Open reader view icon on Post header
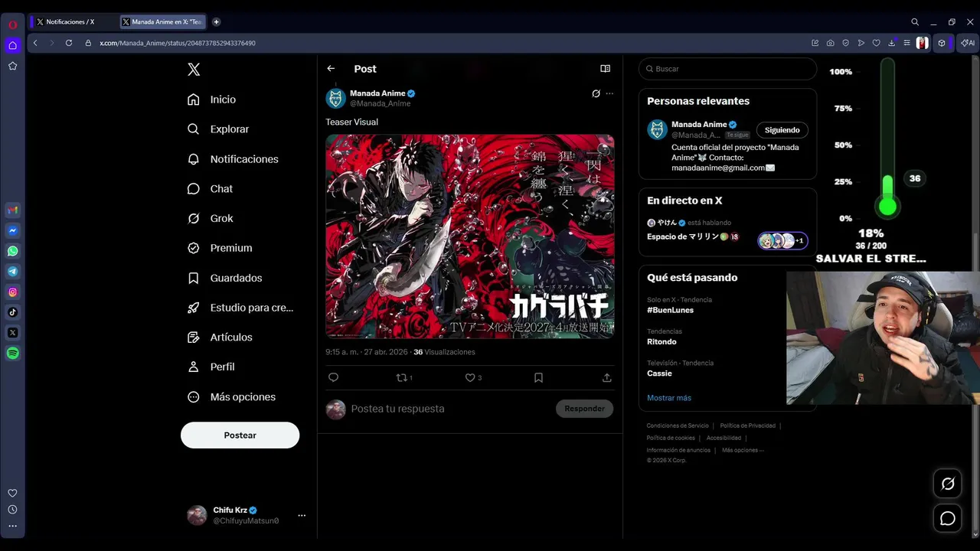Viewport: 980px width, 551px height. 606,69
